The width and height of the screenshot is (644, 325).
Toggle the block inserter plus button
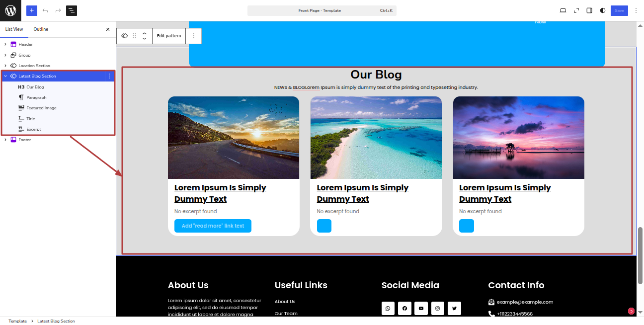tap(32, 10)
